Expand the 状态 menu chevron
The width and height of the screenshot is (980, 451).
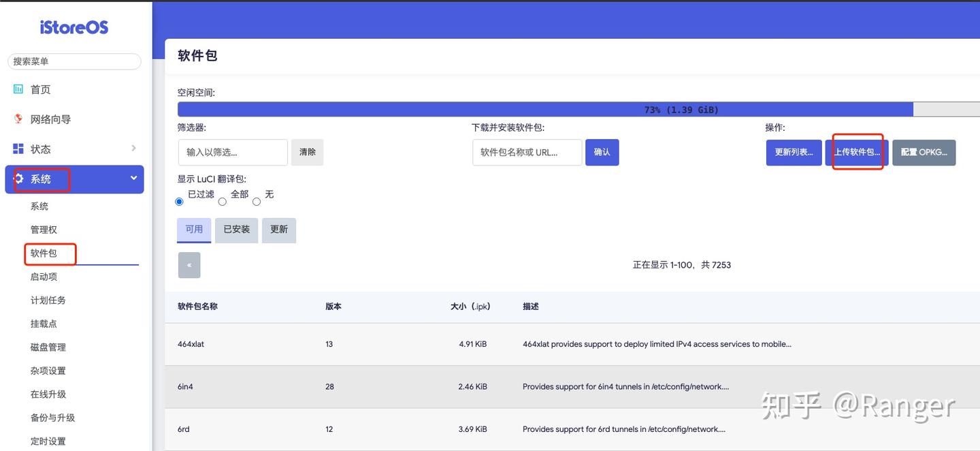pyautogui.click(x=133, y=148)
